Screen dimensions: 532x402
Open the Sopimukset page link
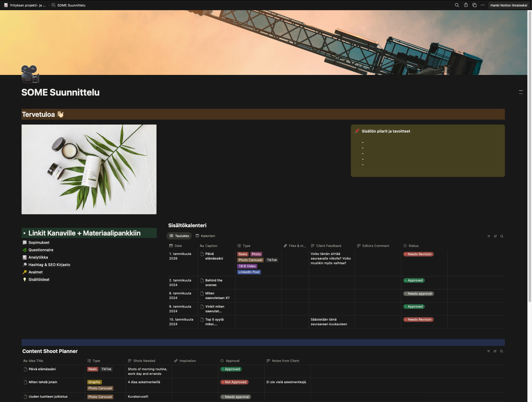39,243
